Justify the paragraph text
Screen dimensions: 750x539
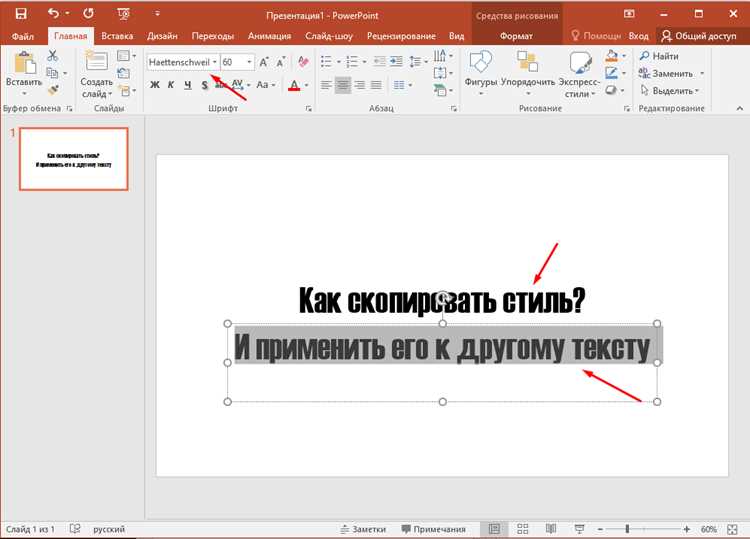[x=376, y=85]
